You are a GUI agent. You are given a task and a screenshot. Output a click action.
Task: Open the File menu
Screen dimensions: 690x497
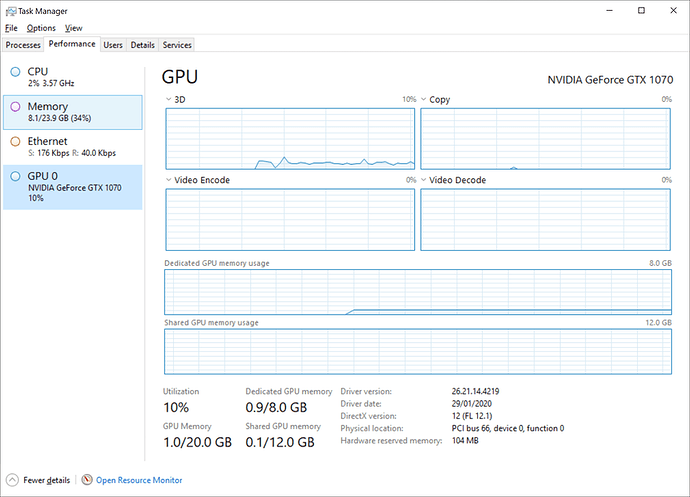click(x=11, y=28)
